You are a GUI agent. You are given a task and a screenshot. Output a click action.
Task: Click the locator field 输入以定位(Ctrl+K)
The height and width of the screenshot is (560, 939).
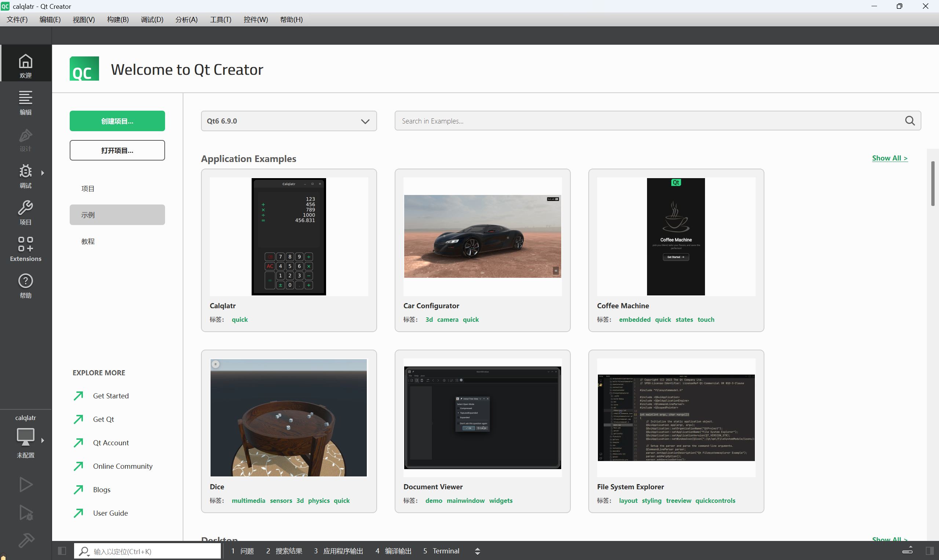click(x=147, y=551)
